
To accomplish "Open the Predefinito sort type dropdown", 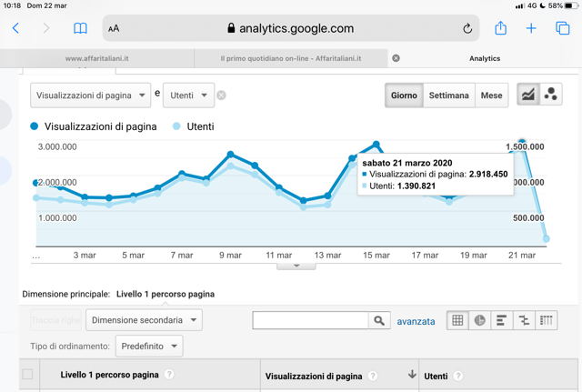I will 149,346.
